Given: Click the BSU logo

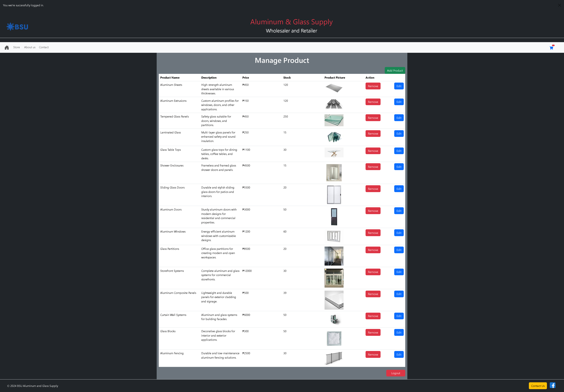Looking at the screenshot, I should pyautogui.click(x=17, y=26).
